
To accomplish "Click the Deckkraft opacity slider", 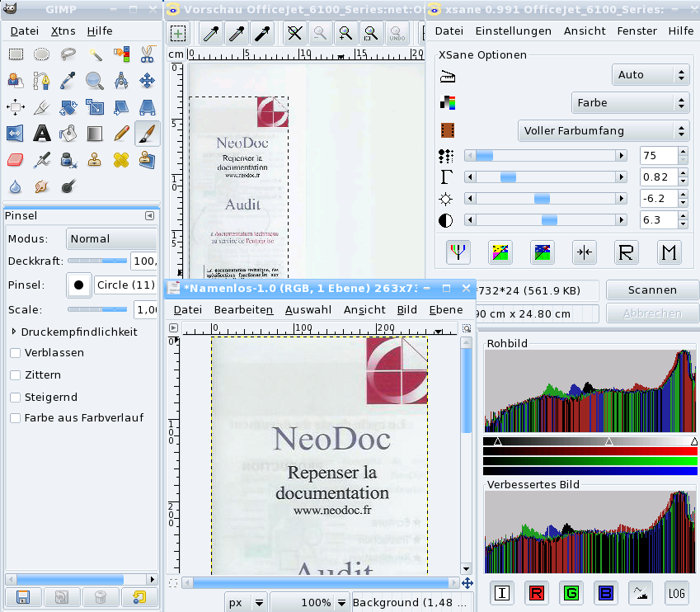I will coord(97,261).
